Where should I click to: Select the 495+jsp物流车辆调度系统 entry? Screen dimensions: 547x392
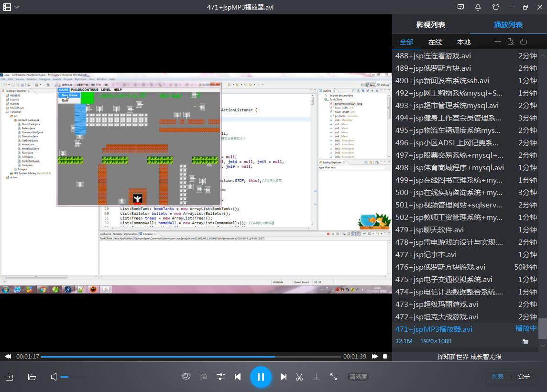[466, 131]
